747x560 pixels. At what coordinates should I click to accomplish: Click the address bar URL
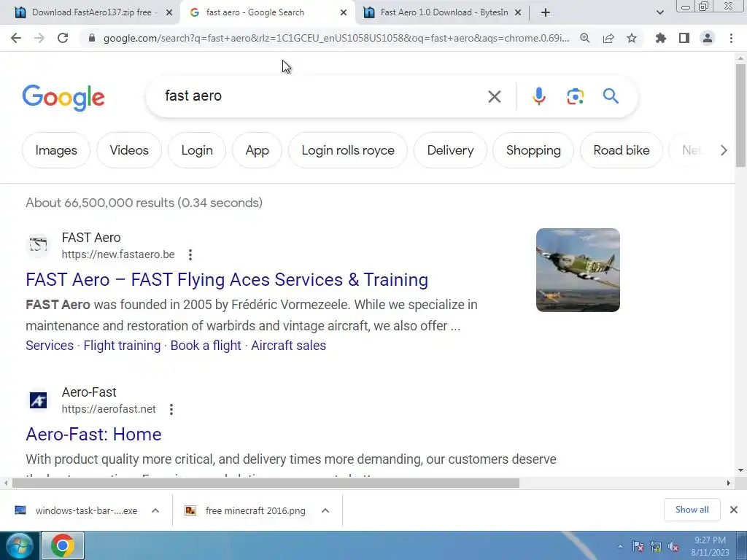[336, 38]
